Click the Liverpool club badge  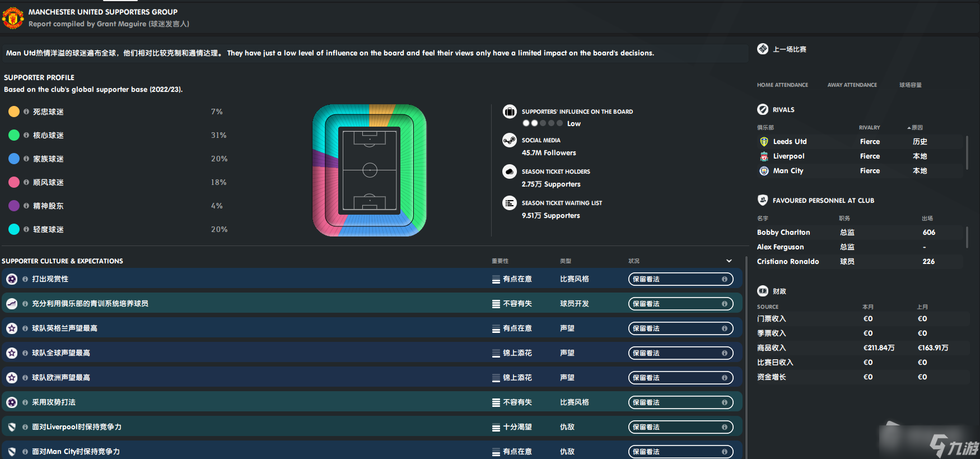click(764, 156)
